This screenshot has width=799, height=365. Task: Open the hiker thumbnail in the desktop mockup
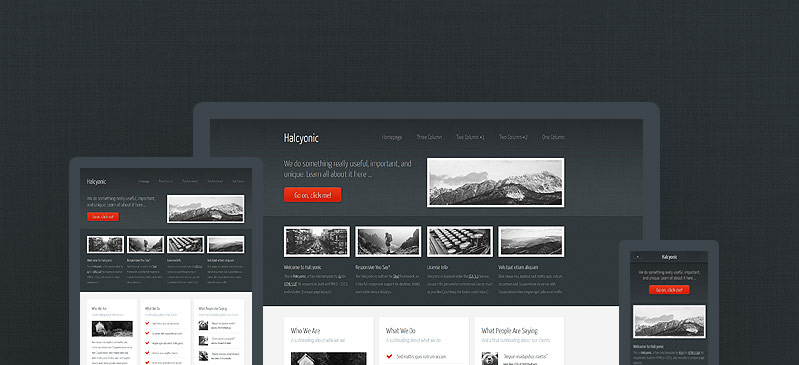point(388,241)
